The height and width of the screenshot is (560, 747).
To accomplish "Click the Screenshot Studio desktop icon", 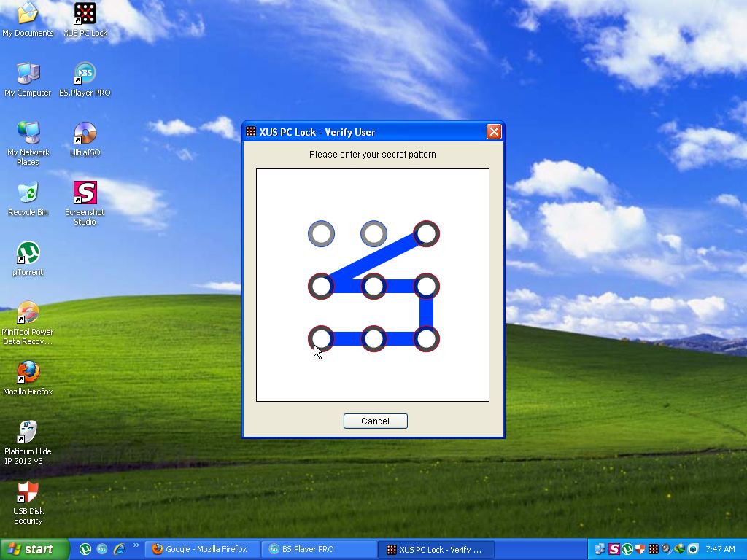I will 85,193.
